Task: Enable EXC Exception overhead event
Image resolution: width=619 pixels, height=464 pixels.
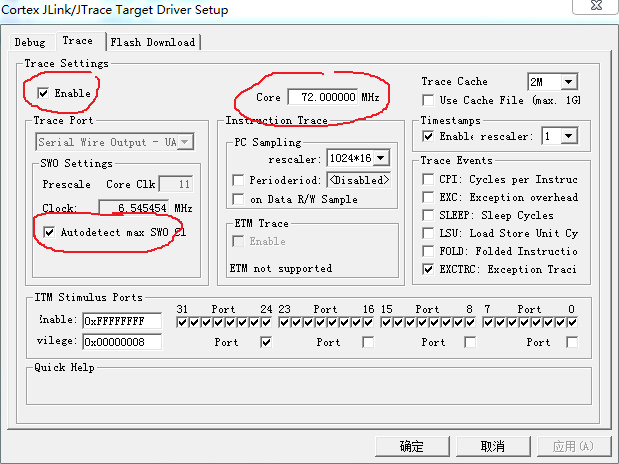Action: pyautogui.click(x=428, y=197)
